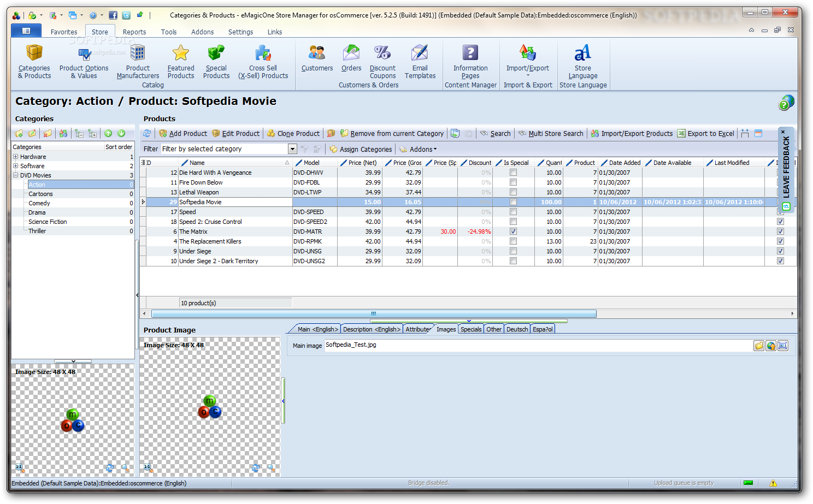This screenshot has width=813, height=504.
Task: Open the Filter dropdown
Action: pos(292,149)
